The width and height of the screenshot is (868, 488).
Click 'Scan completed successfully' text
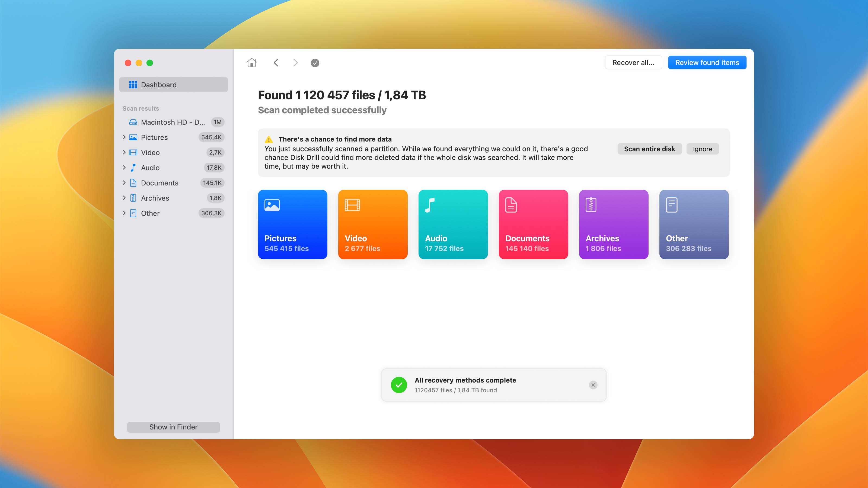tap(322, 110)
